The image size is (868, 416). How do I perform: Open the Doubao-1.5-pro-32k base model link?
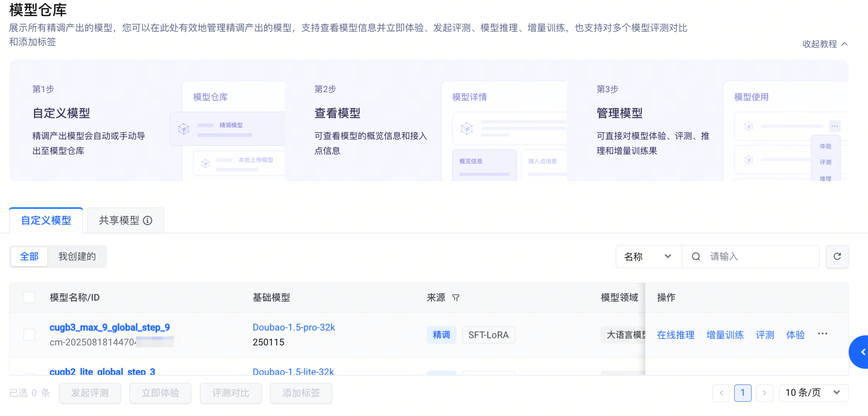click(x=294, y=327)
